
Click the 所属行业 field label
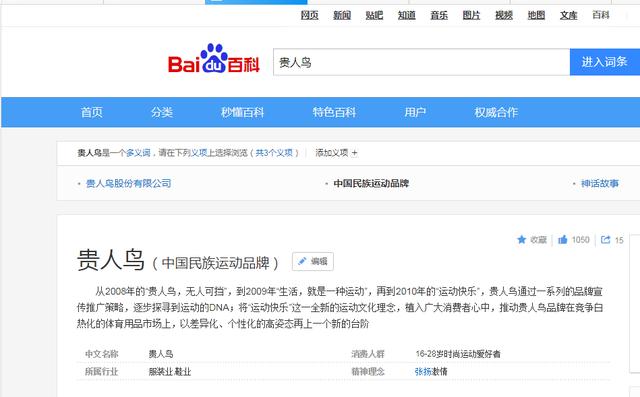[102, 372]
